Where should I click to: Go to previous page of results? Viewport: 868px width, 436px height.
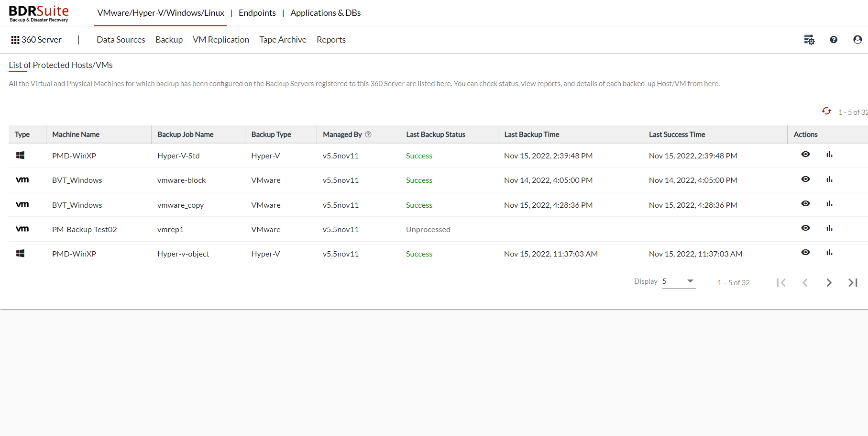(805, 282)
